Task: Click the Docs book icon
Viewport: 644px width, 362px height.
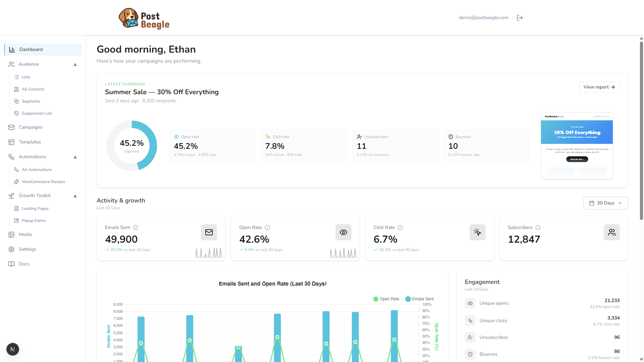Action: click(11, 264)
